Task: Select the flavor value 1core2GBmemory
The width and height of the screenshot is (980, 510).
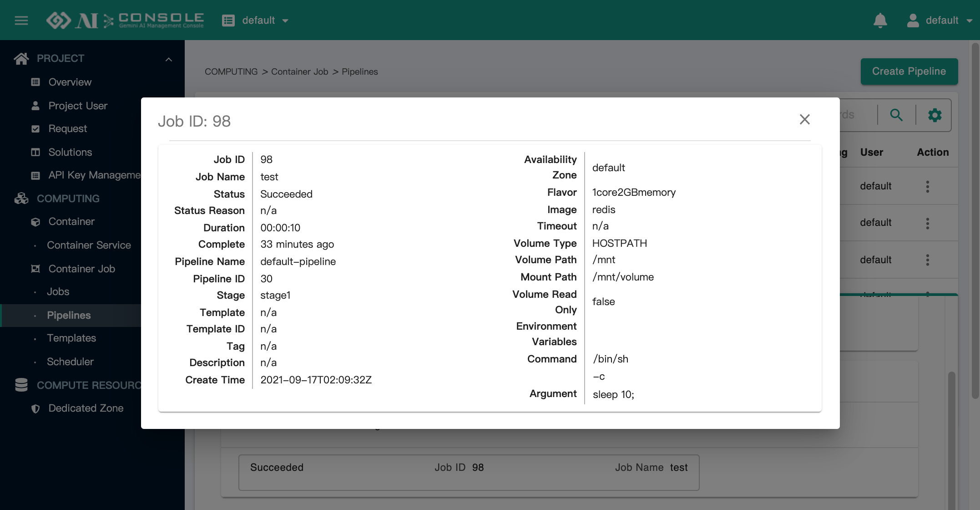Action: pos(634,192)
